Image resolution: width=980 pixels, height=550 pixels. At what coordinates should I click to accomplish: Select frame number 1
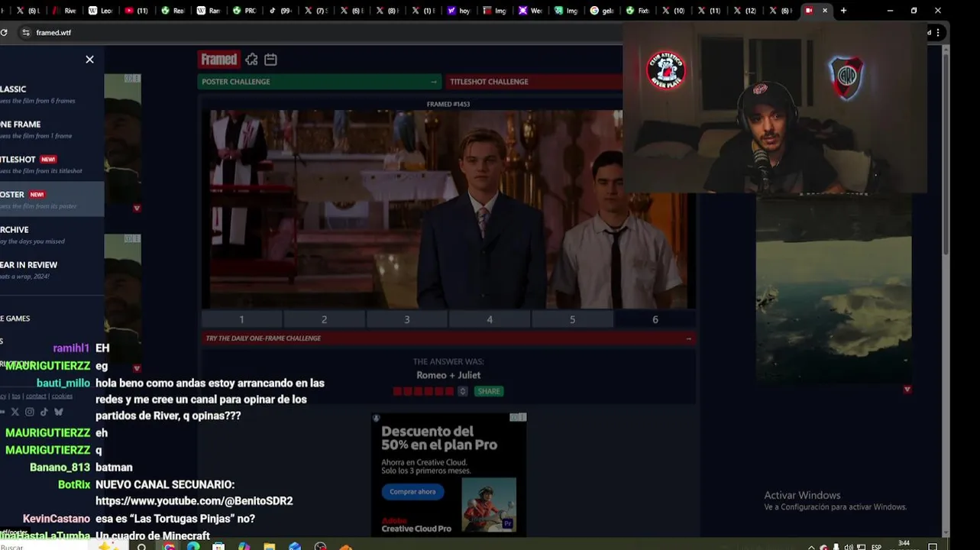pyautogui.click(x=241, y=319)
